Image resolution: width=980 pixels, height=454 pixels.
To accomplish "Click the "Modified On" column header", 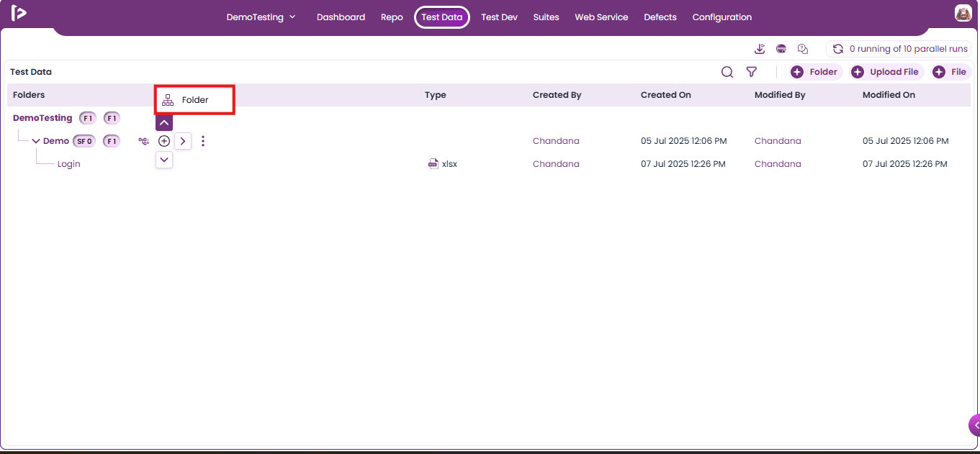I will tap(889, 95).
